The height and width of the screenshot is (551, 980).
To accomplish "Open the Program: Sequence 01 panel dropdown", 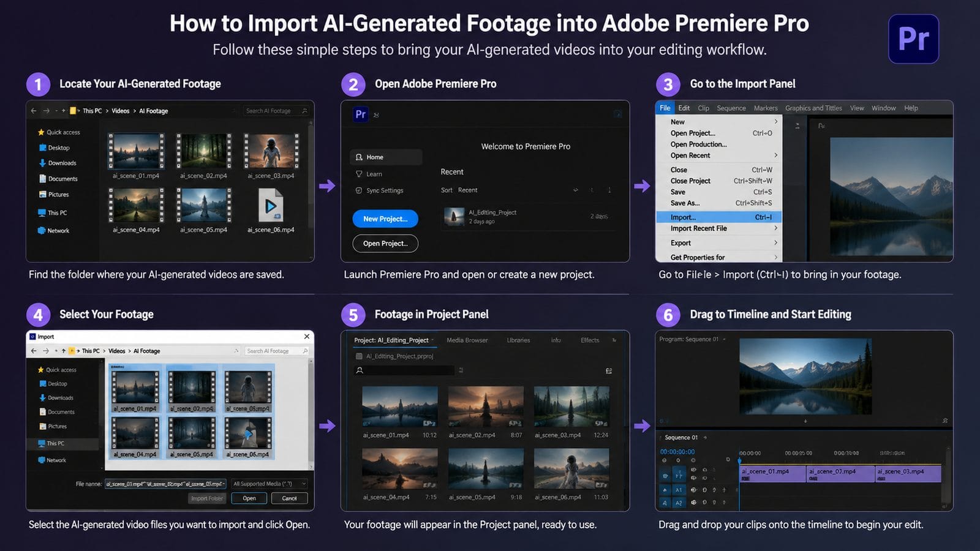I will coord(724,339).
